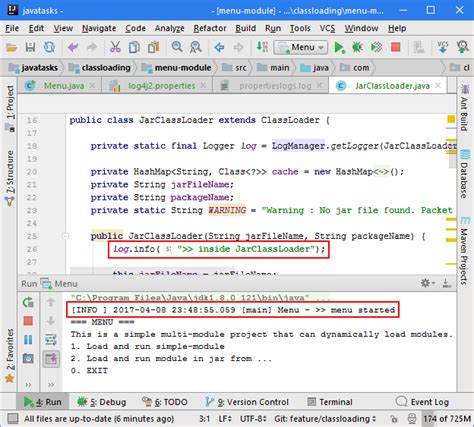Open the Git branch feature/classloading selector
474x427 pixels.
[x=325, y=419]
